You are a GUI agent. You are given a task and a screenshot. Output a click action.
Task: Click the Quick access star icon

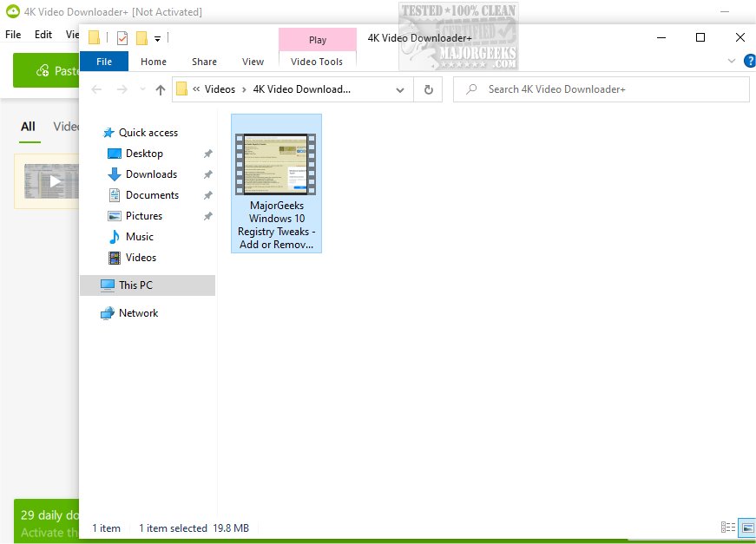(109, 133)
